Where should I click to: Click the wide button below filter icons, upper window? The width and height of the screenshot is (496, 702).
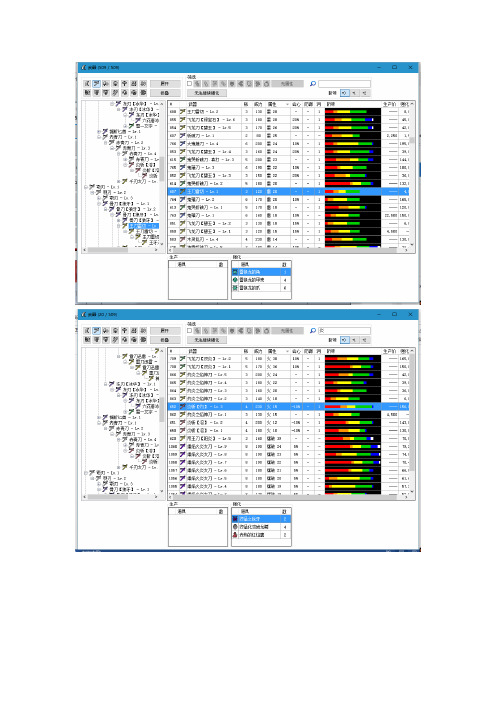206,93
